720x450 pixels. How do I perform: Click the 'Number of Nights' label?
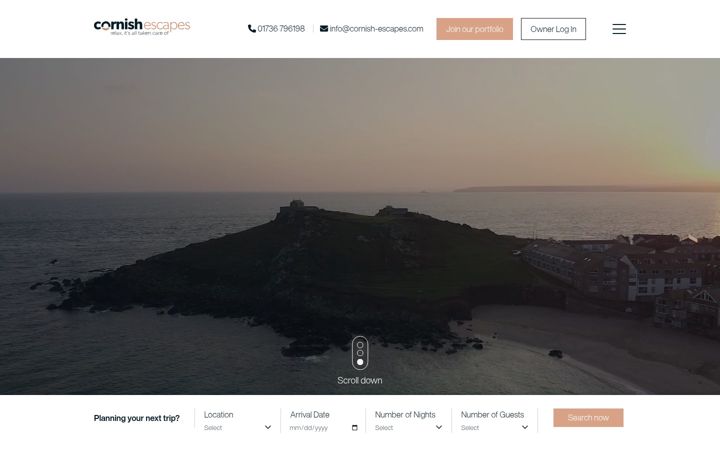pyautogui.click(x=405, y=415)
